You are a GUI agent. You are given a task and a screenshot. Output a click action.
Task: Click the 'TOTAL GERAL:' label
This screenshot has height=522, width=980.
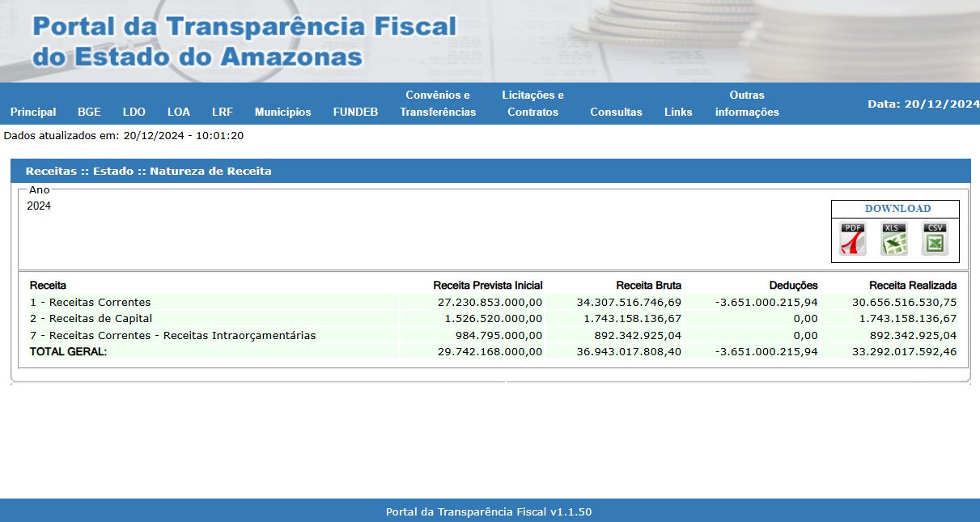coord(68,352)
